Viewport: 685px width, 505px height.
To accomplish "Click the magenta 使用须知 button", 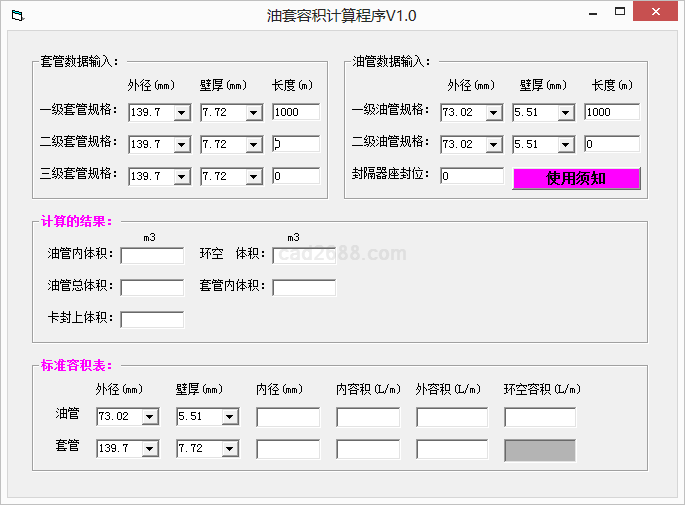I will [x=576, y=179].
